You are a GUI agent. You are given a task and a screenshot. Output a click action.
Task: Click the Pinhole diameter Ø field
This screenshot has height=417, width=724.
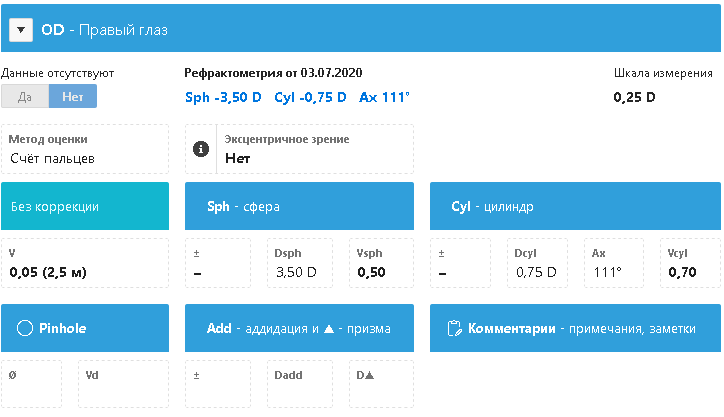coord(32,384)
